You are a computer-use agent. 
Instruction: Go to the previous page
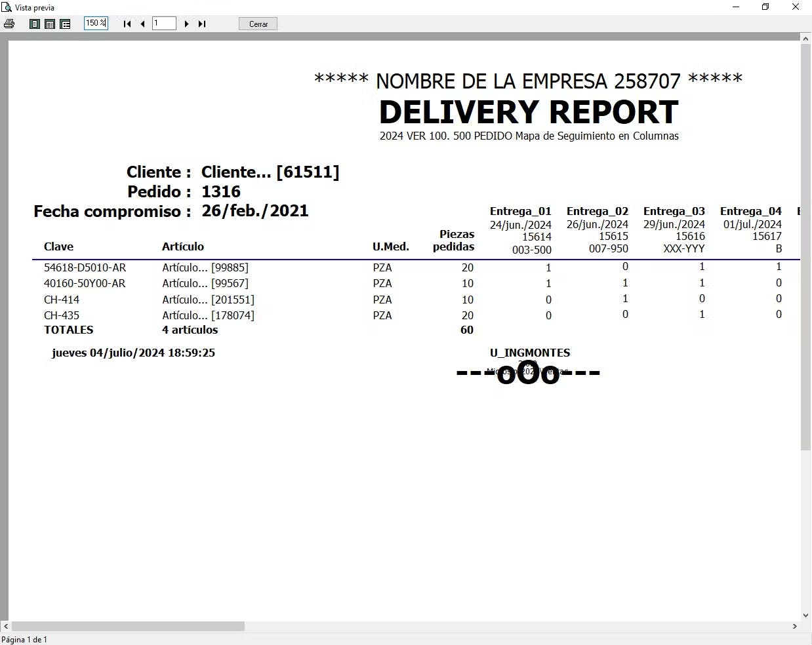click(142, 24)
